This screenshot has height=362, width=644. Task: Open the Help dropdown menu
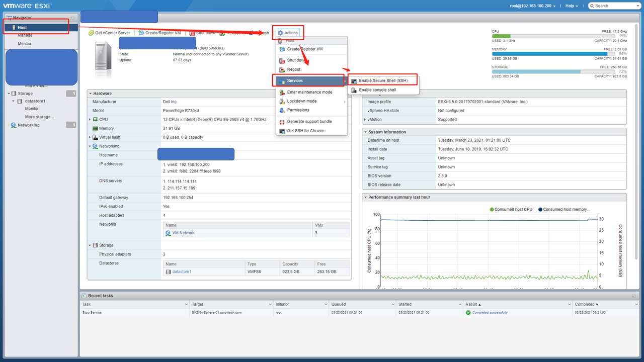[571, 6]
